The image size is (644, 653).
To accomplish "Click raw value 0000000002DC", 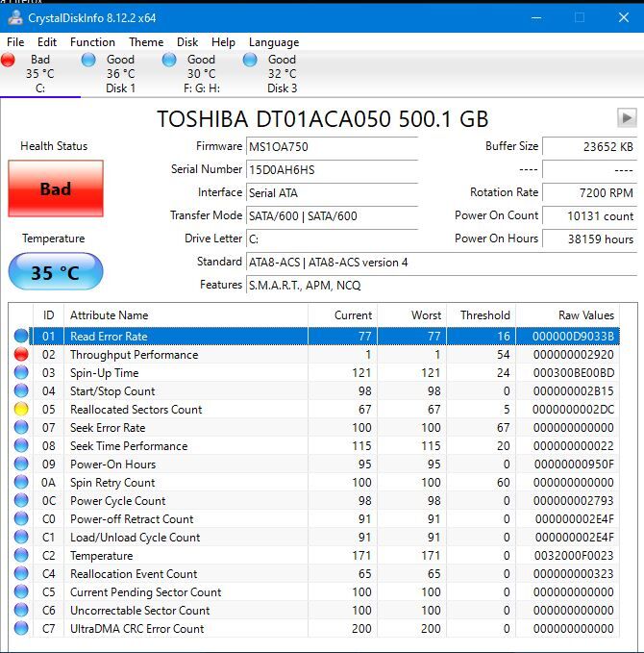I will [x=573, y=410].
